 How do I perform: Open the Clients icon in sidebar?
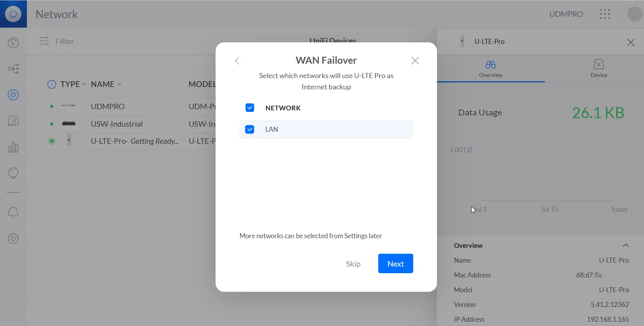pyautogui.click(x=13, y=121)
